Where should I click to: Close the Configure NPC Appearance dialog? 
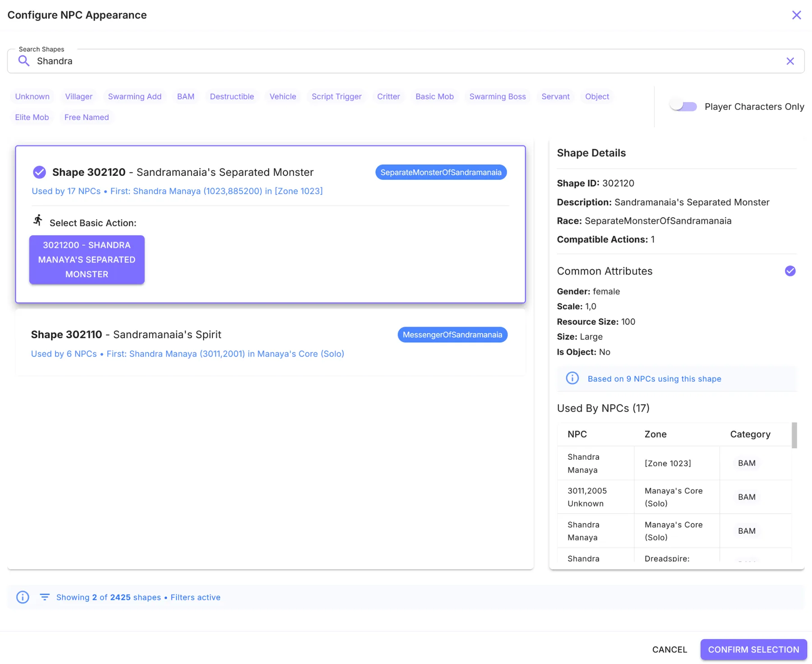coord(796,15)
